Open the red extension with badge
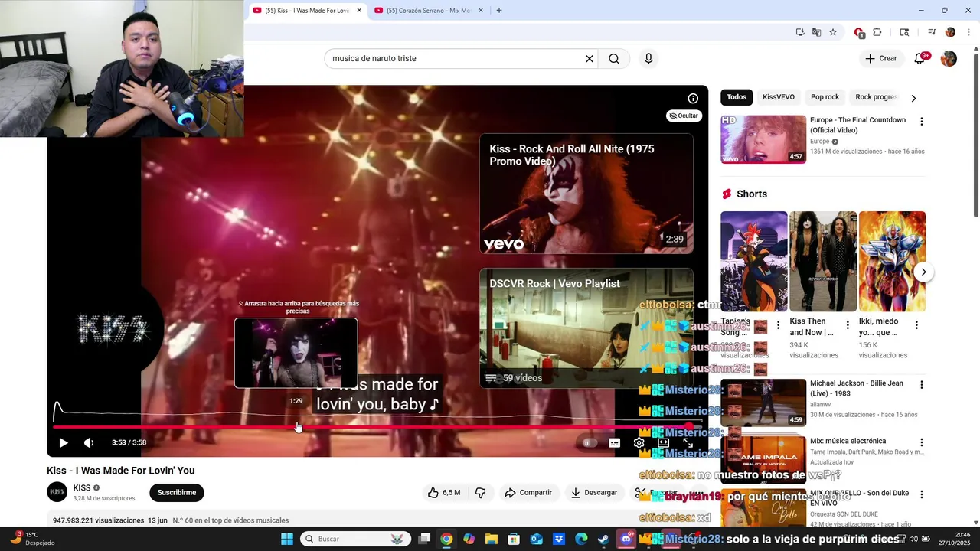Image resolution: width=980 pixels, height=551 pixels. (859, 32)
